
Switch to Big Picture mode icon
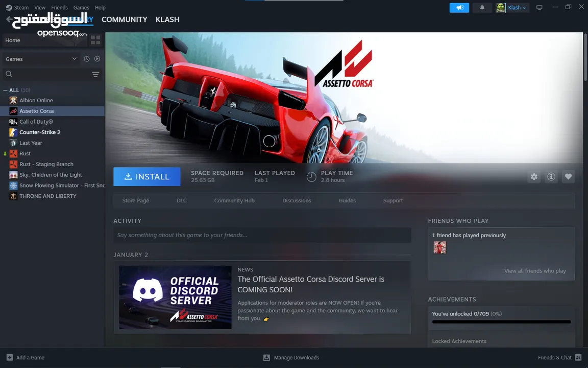pyautogui.click(x=539, y=8)
